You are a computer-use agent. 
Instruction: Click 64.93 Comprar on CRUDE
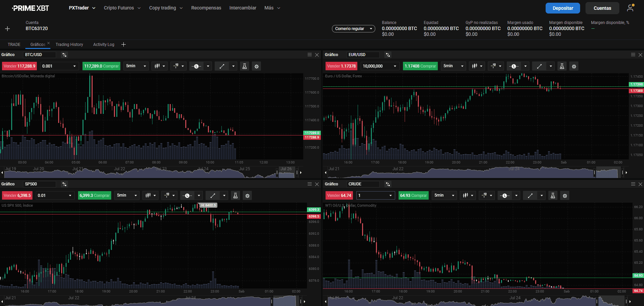(413, 196)
